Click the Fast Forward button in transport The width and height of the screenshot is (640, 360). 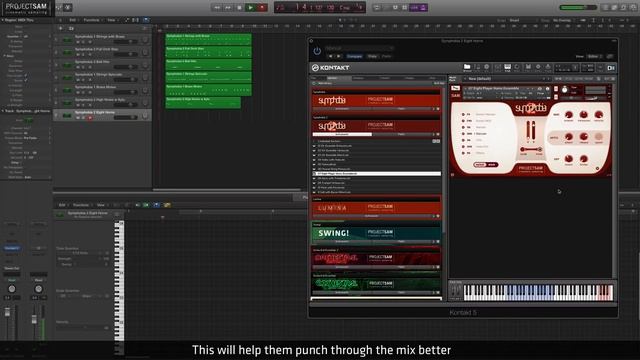(228, 7)
